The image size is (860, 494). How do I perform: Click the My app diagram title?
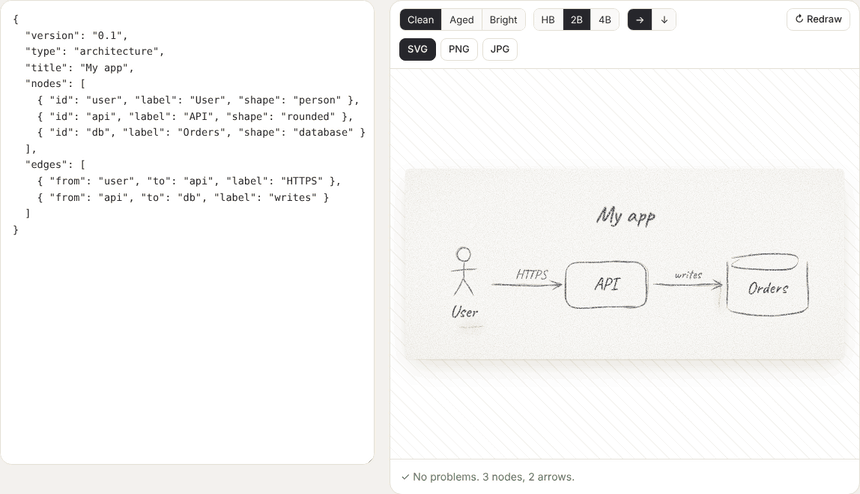coord(626,215)
